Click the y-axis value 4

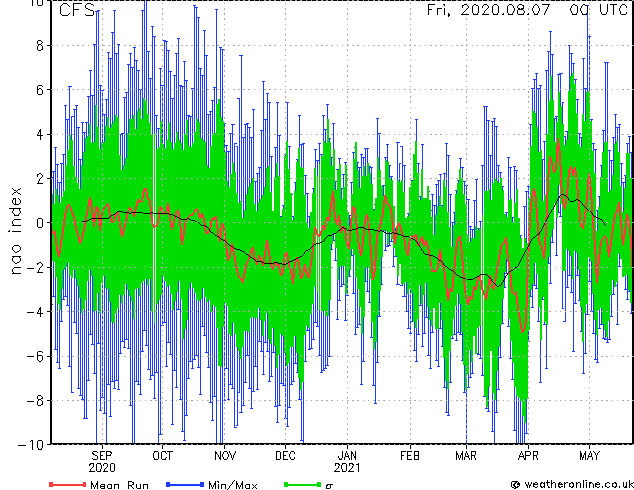coord(40,134)
